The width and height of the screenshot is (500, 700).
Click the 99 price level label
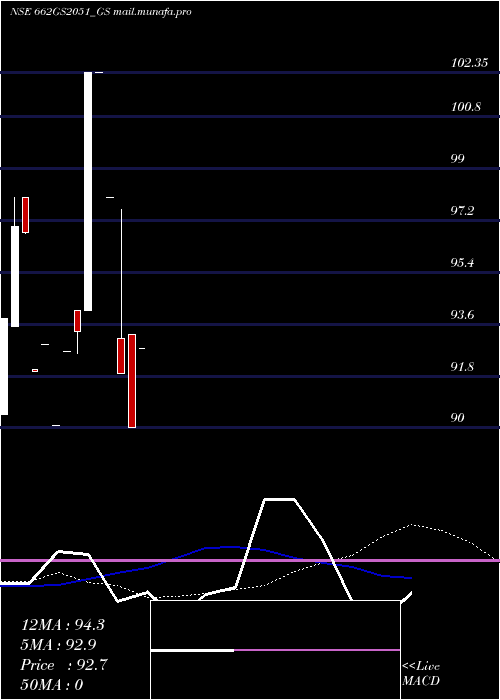pos(458,159)
